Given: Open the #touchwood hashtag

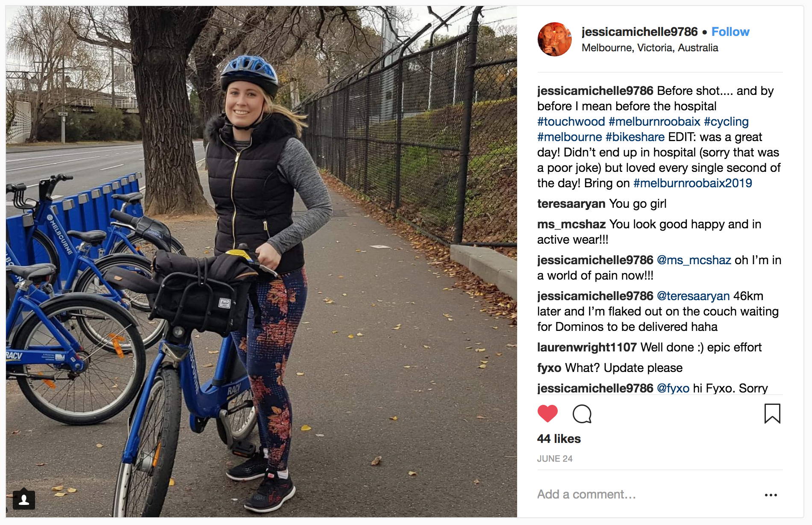Looking at the screenshot, I should (x=571, y=121).
